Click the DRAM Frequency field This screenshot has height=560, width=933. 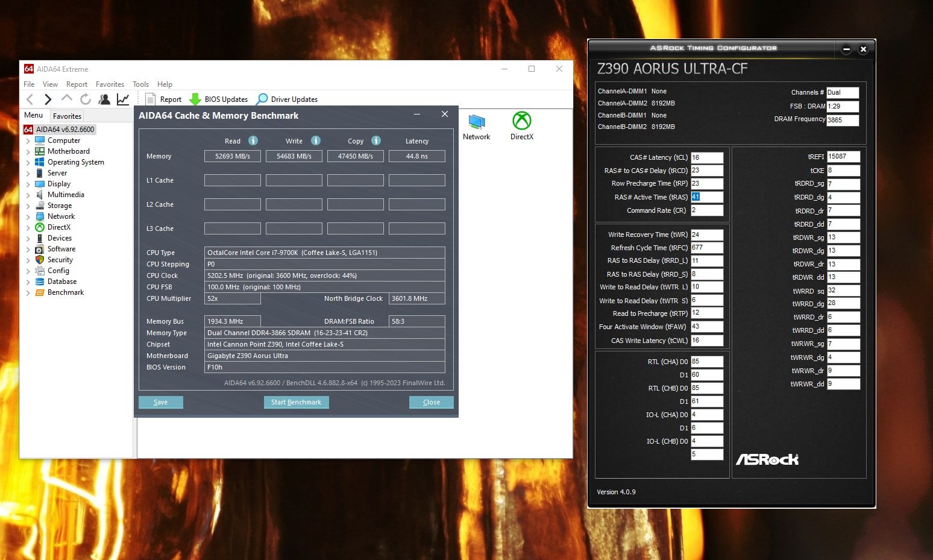tap(843, 120)
